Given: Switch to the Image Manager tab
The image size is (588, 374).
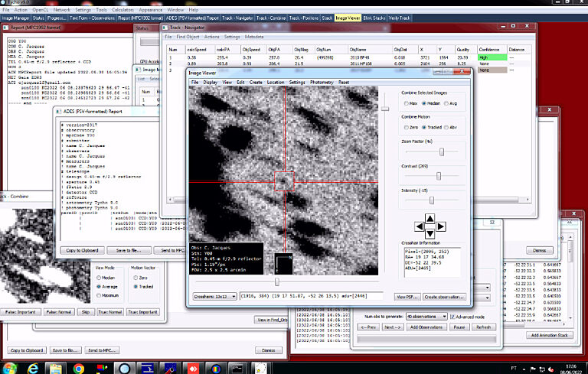Looking at the screenshot, I should pos(16,18).
